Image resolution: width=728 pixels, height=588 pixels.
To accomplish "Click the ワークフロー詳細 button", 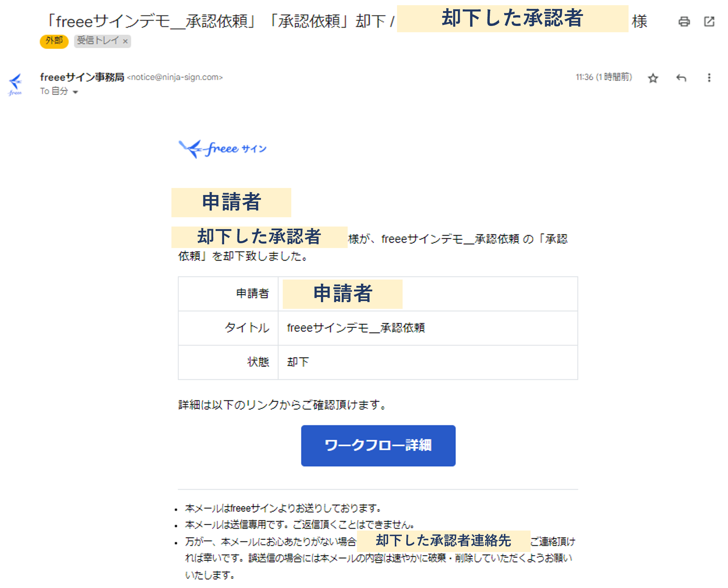I will [x=378, y=445].
